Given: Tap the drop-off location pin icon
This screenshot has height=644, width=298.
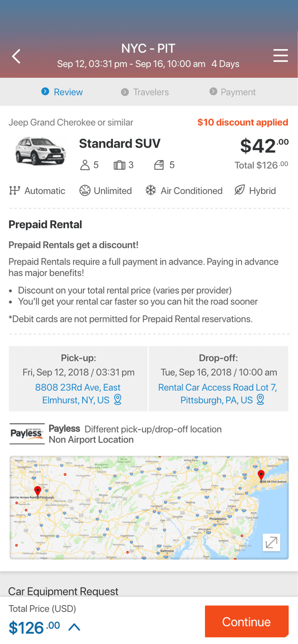Looking at the screenshot, I should coord(260,400).
